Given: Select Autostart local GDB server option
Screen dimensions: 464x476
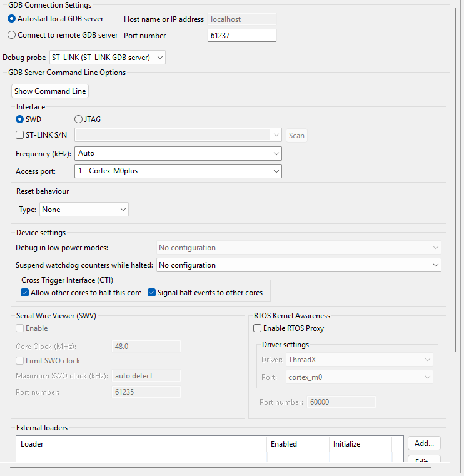Looking at the screenshot, I should point(12,19).
